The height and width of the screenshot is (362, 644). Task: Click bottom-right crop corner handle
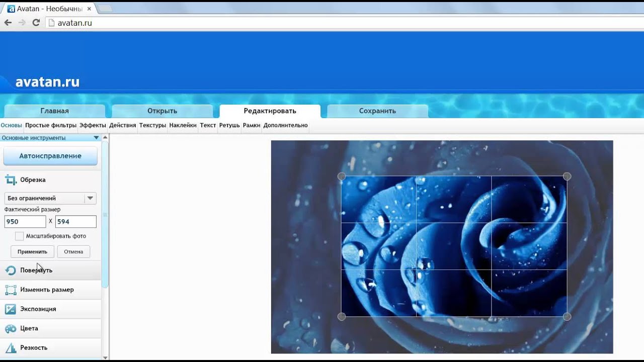(x=567, y=316)
